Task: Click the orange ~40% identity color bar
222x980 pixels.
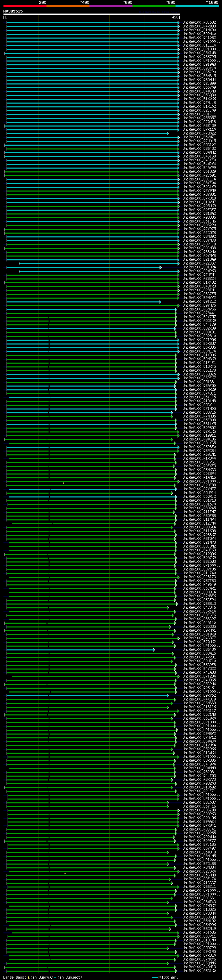Action: pyautogui.click(x=68, y=6)
